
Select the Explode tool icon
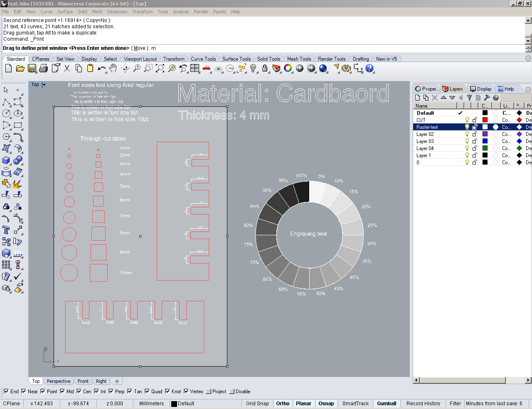(x=17, y=183)
